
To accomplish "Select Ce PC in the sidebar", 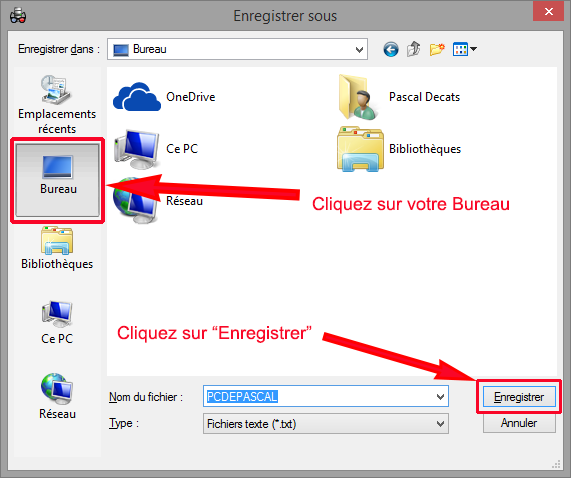I will click(x=57, y=323).
